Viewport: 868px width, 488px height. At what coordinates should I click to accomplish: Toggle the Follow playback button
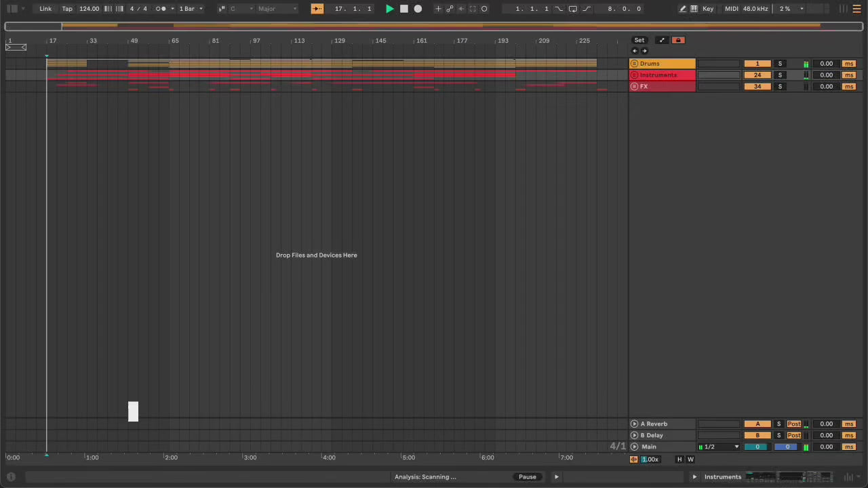pyautogui.click(x=317, y=9)
